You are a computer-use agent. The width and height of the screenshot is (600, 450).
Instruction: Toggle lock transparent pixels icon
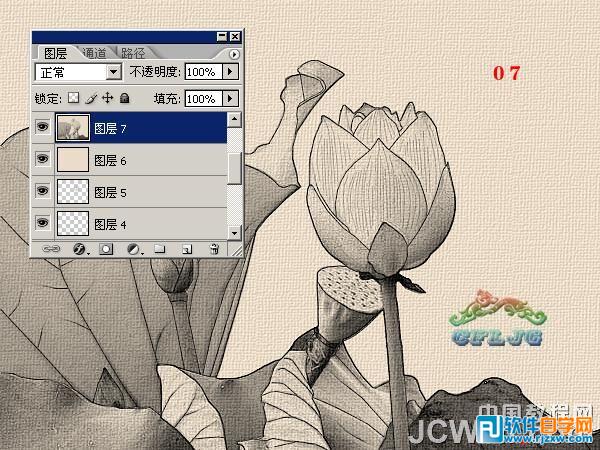coord(73,98)
